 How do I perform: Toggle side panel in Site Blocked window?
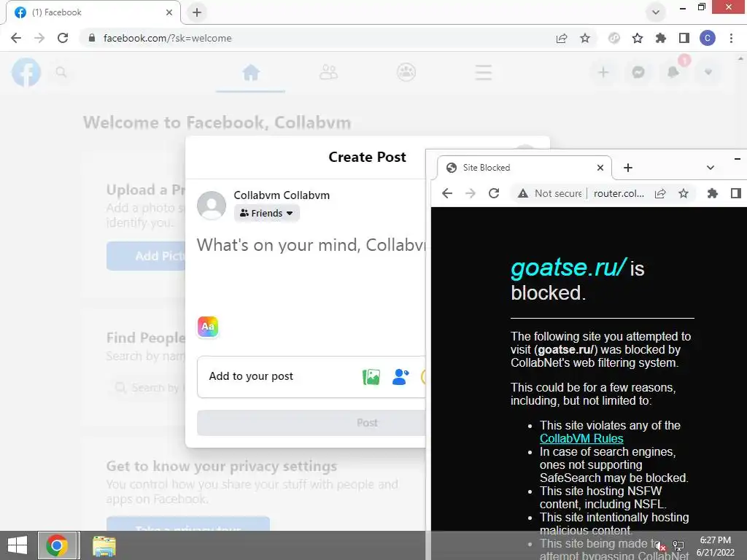click(x=735, y=193)
